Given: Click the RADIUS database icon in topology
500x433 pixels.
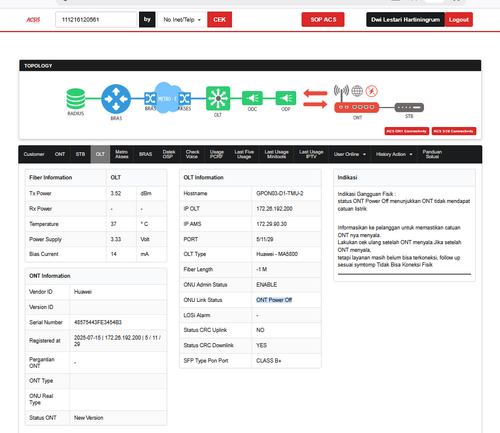Looking at the screenshot, I should point(76,99).
